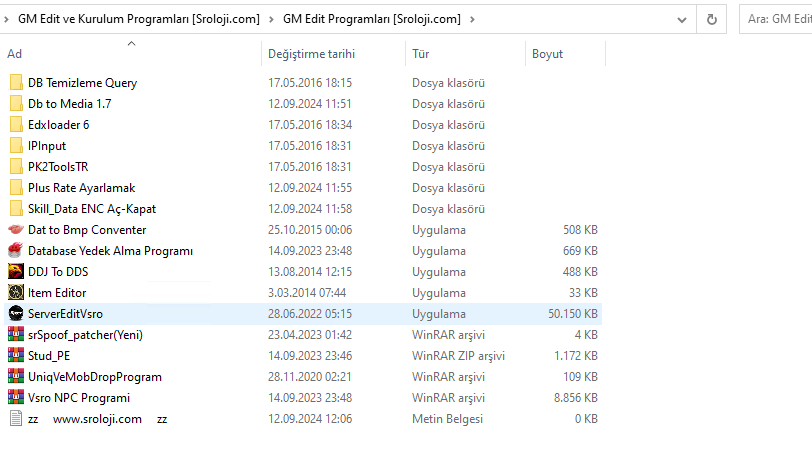This screenshot has width=812, height=461.
Task: Select the Db to Media 1.7 folder icon
Action: click(x=16, y=104)
